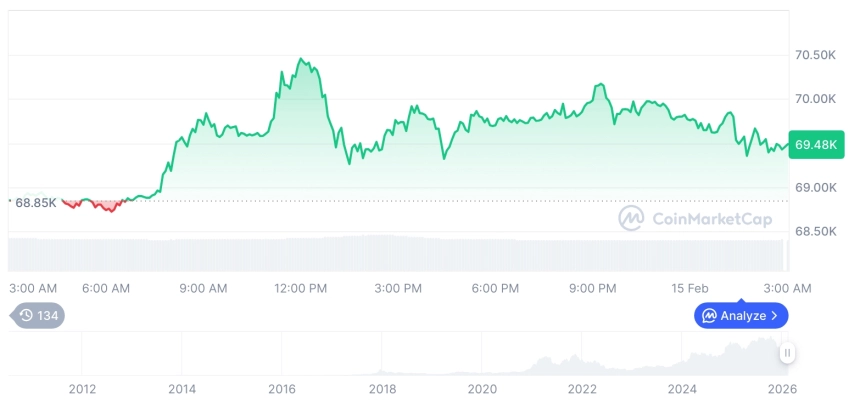Click the 15 Feb date axis label
The height and width of the screenshot is (401, 860).
[689, 288]
